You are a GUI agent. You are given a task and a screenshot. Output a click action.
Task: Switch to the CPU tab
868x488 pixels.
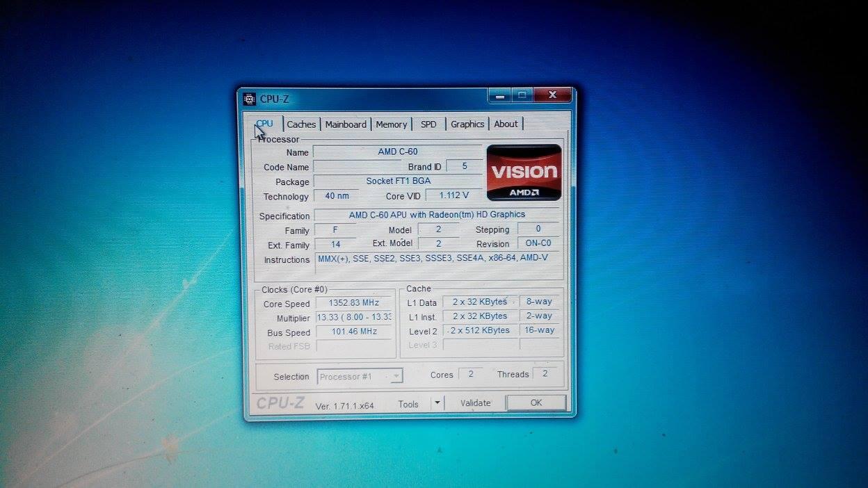point(266,124)
